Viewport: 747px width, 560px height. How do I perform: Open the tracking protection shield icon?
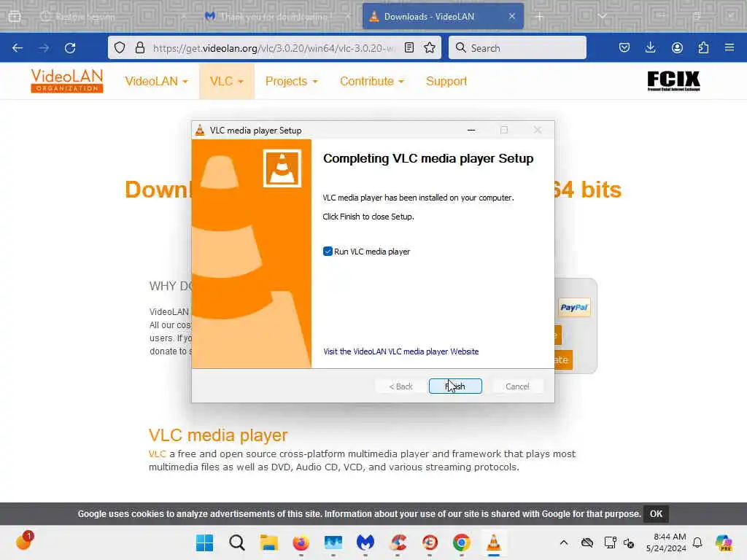pos(120,47)
